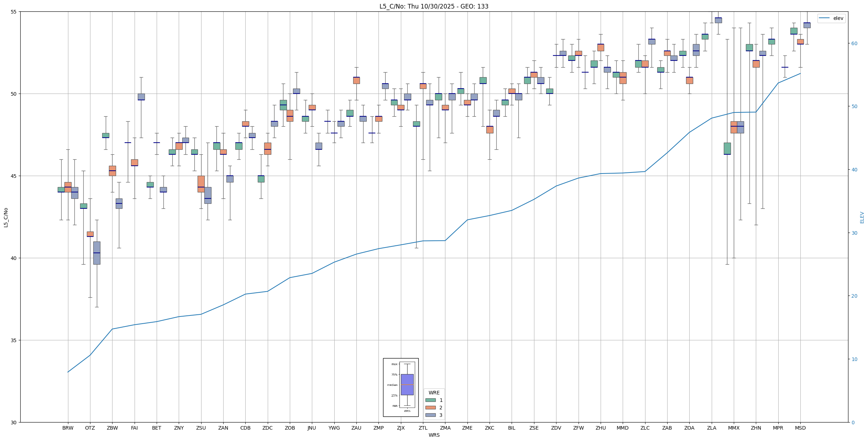Click the 55 tick on left axis
This screenshot has height=441, width=868.
[x=14, y=12]
